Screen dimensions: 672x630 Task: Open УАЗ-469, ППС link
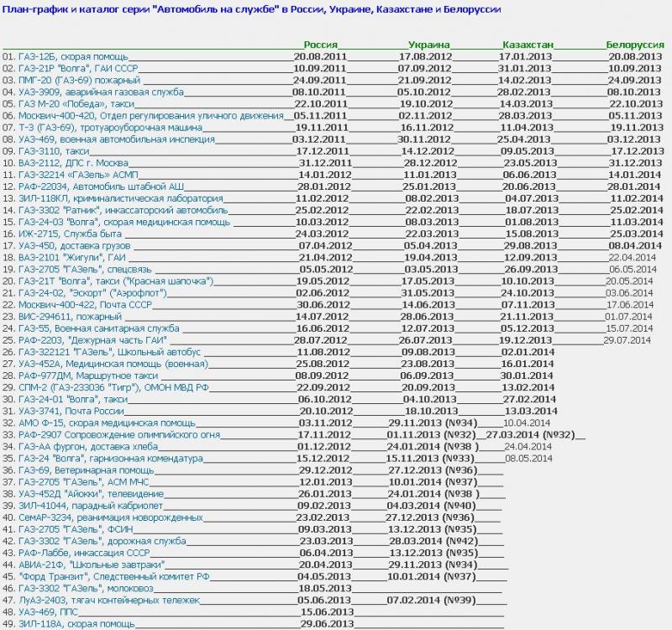pos(48,612)
